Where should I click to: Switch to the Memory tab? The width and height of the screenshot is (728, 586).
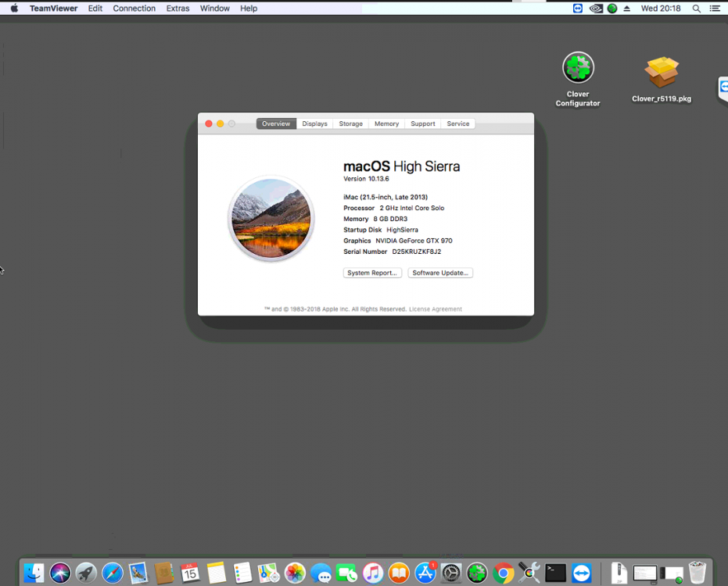pos(387,124)
